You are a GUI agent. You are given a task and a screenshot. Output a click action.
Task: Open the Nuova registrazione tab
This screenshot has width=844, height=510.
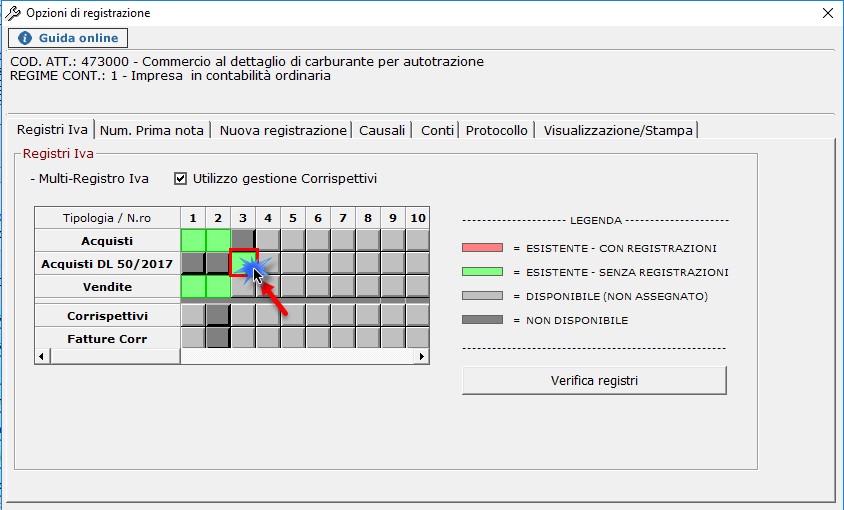pyautogui.click(x=283, y=130)
